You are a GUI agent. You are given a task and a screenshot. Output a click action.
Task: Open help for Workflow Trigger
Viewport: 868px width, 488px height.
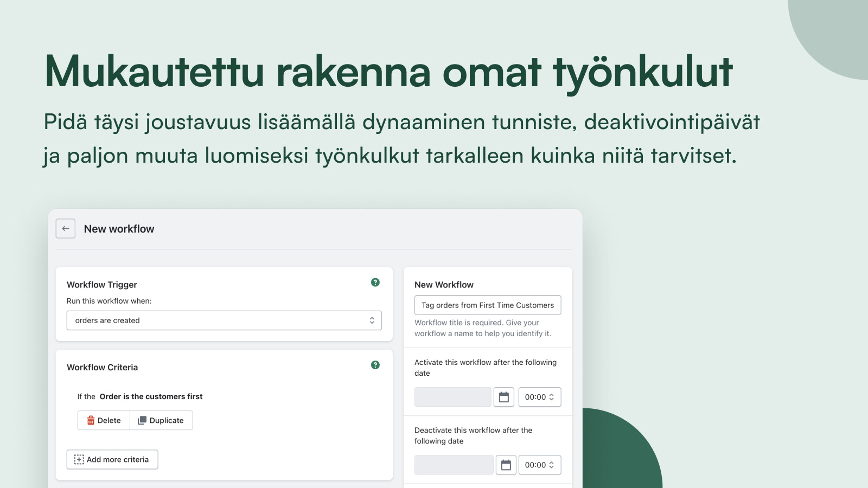point(375,282)
